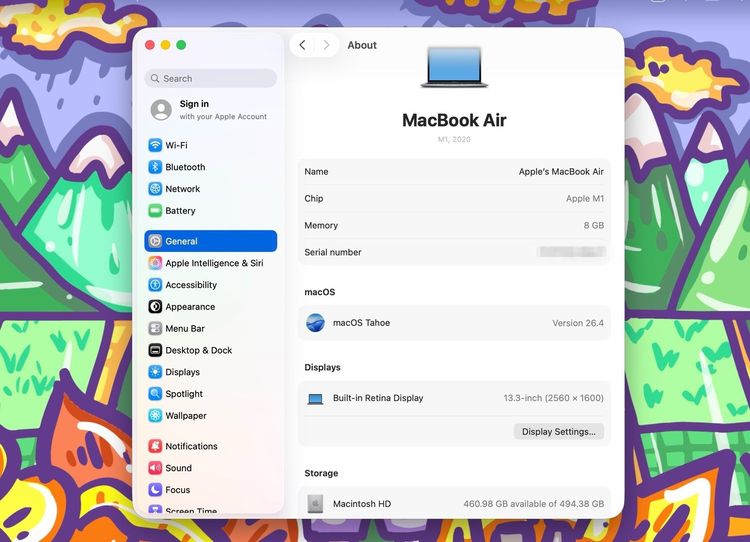Click the Built-in Retina Display laptop icon
The width and height of the screenshot is (750, 542).
pos(315,398)
